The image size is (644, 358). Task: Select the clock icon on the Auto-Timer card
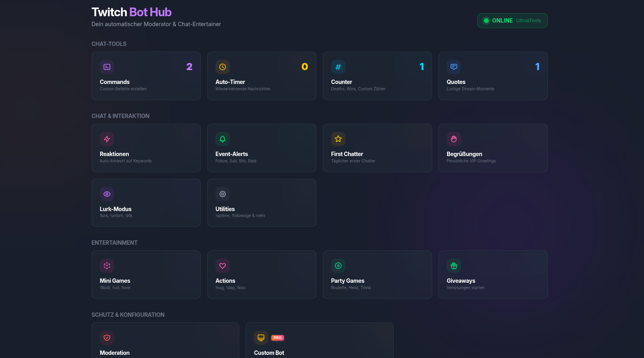(x=223, y=67)
